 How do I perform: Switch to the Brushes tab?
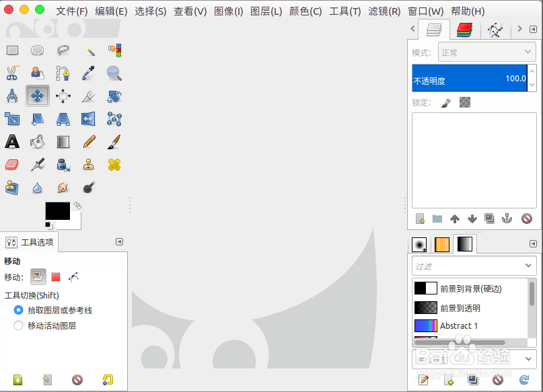pyautogui.click(x=419, y=245)
